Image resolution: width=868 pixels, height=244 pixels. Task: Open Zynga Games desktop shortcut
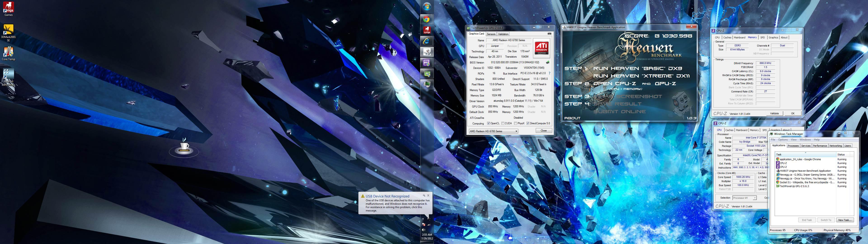8,9
